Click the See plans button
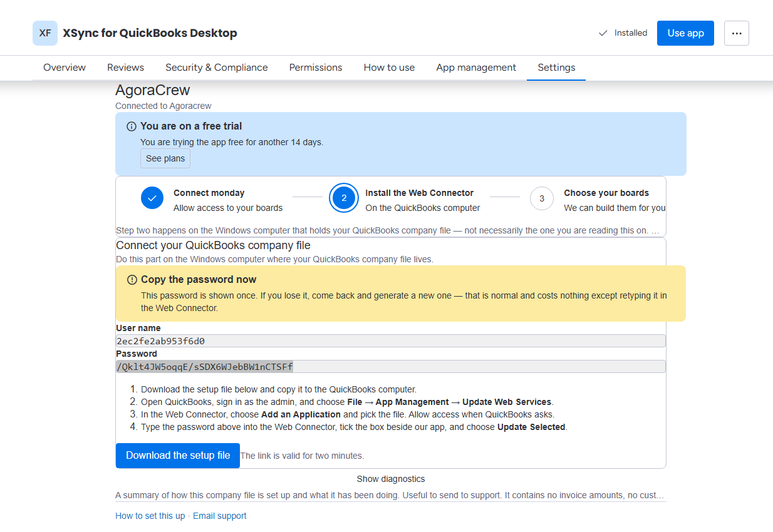The image size is (773, 532). 165,158
